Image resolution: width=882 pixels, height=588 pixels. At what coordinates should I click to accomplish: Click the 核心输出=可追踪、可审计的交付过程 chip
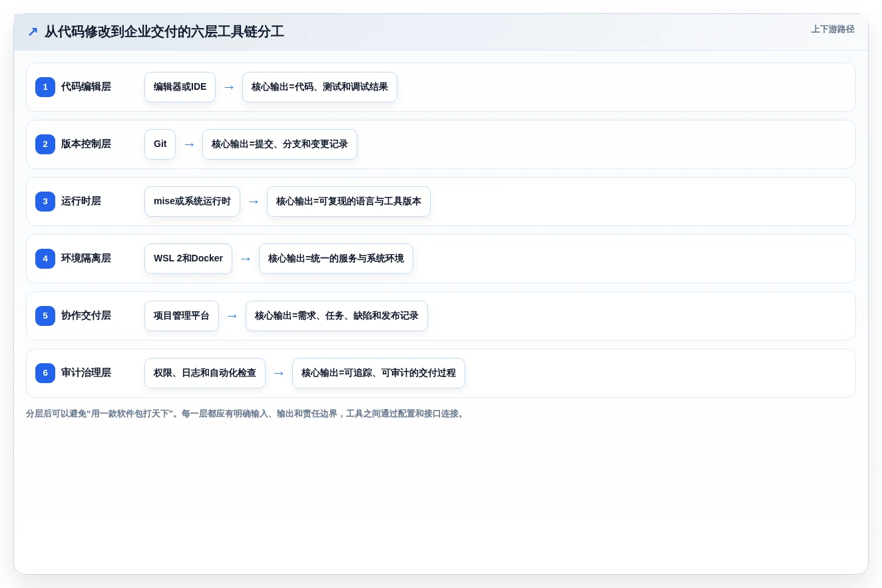(379, 373)
